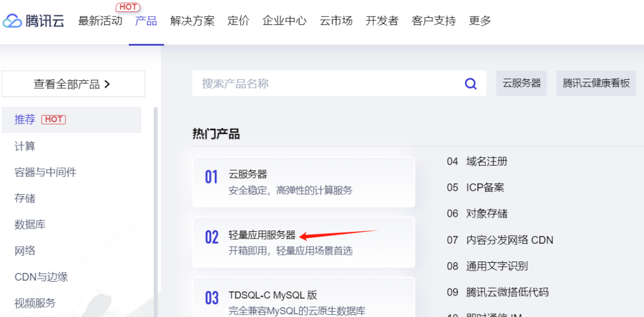
Task: Open 企业中心 in top navigation
Action: click(284, 21)
